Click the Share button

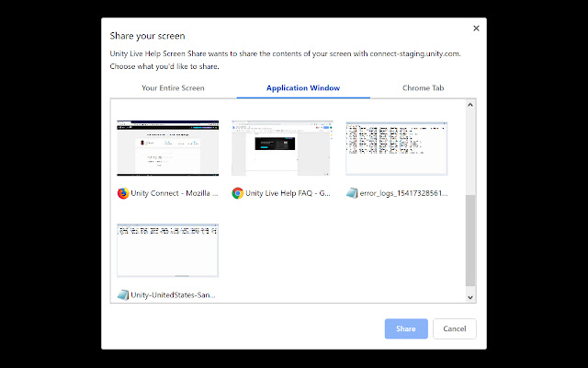pyautogui.click(x=406, y=328)
